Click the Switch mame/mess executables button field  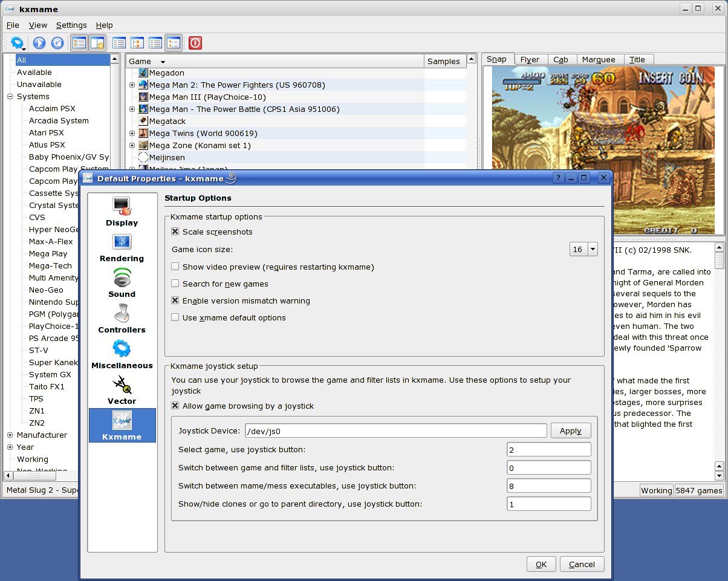[x=549, y=485]
